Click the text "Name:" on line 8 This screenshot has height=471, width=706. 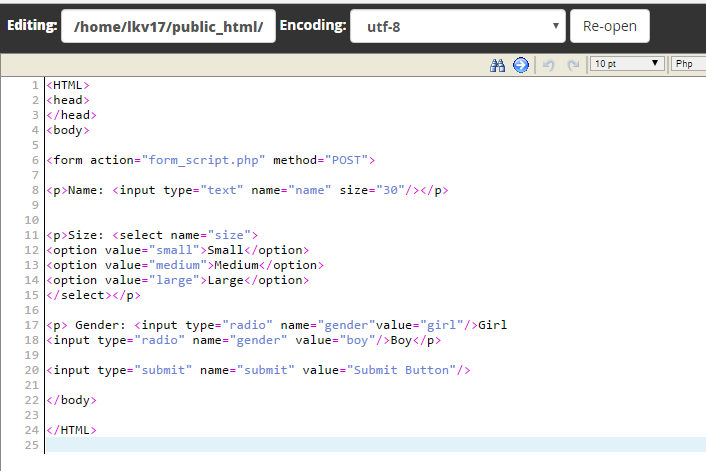86,190
